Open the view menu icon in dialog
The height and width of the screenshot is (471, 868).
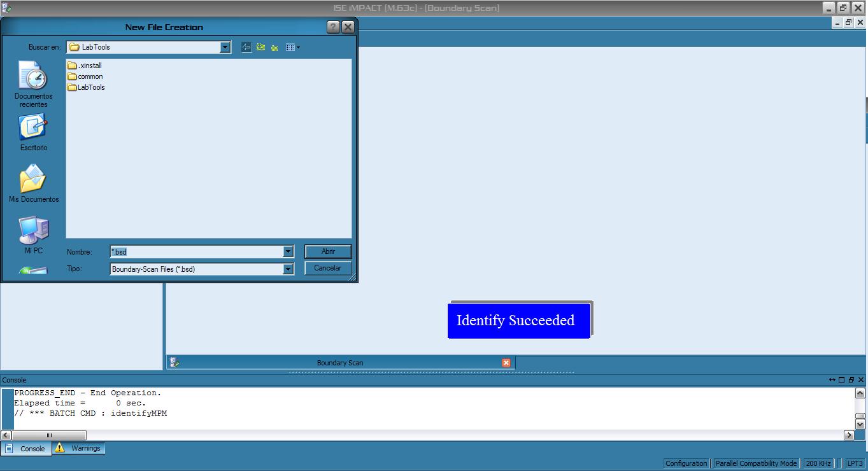pos(292,47)
